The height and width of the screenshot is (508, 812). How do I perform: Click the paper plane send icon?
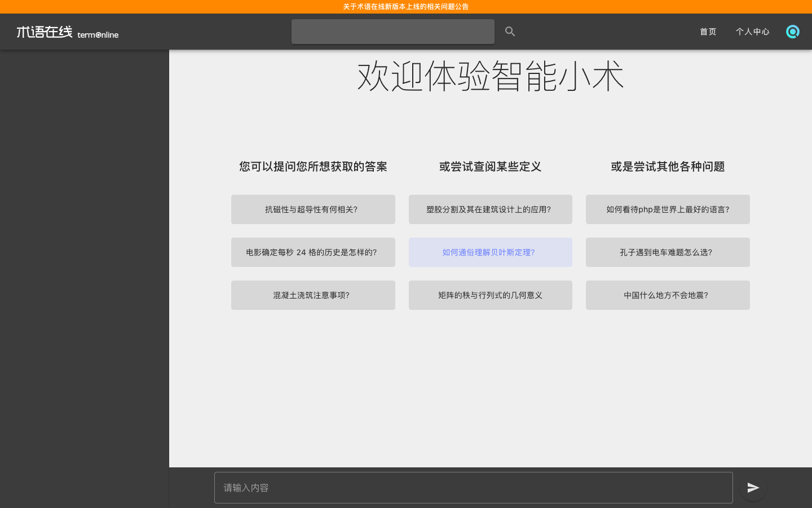pos(753,488)
